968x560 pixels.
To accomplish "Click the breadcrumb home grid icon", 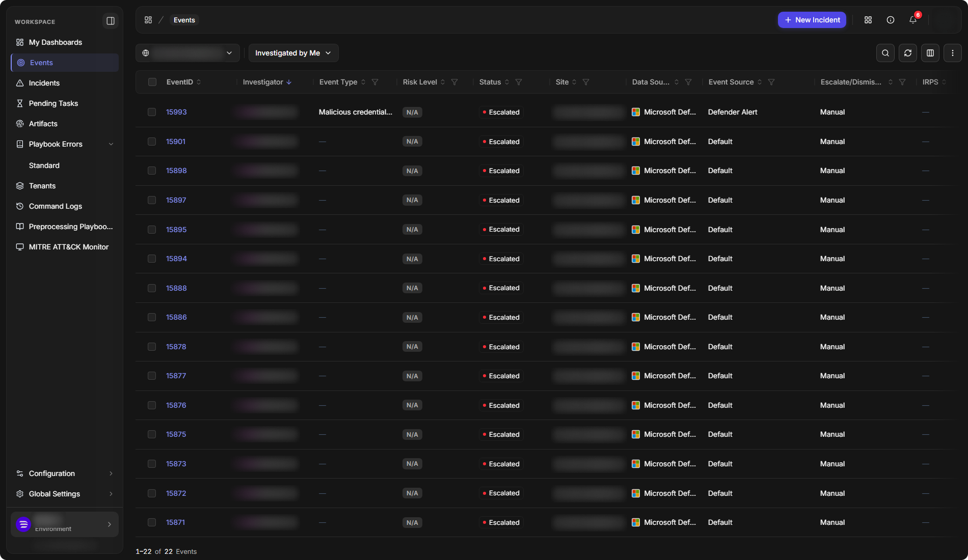I will [148, 20].
